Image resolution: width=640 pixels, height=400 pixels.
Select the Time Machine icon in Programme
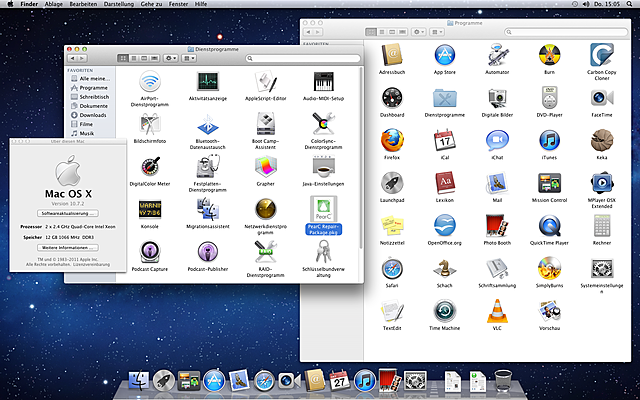tap(444, 311)
